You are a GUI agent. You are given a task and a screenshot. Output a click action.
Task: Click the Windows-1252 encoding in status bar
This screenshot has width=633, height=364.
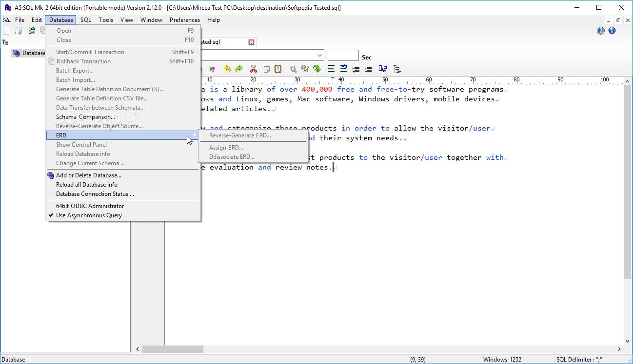point(502,360)
